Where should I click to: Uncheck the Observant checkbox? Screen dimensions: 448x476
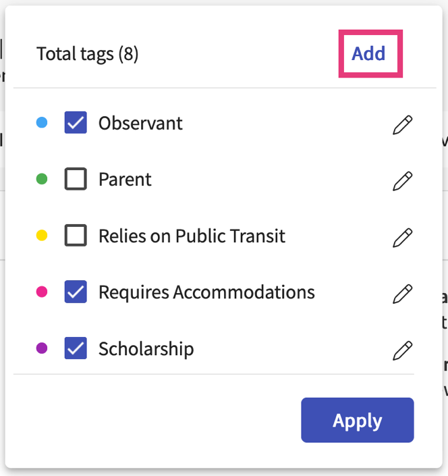point(76,123)
